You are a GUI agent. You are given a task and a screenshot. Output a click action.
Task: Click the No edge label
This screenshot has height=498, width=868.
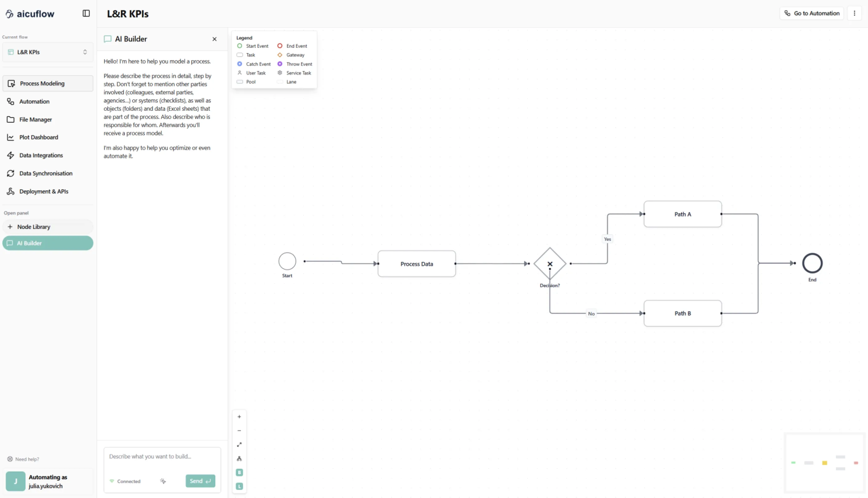(591, 314)
